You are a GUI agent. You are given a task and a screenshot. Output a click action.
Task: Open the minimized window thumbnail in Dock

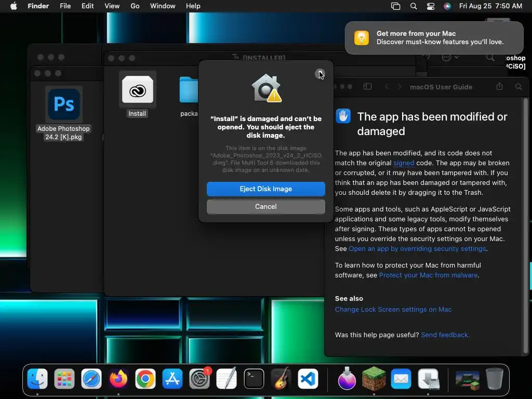pos(467,380)
